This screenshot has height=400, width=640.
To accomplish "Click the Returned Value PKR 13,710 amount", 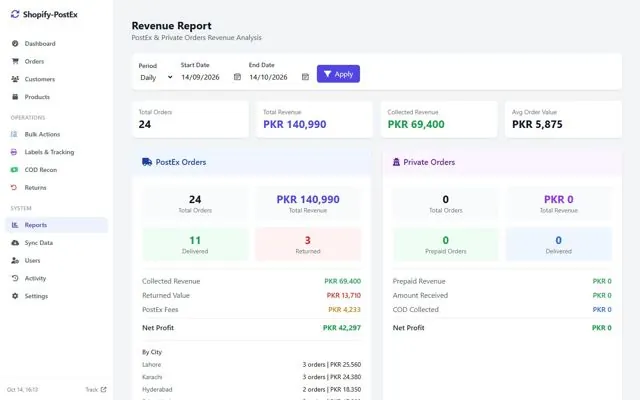I will (x=343, y=295).
